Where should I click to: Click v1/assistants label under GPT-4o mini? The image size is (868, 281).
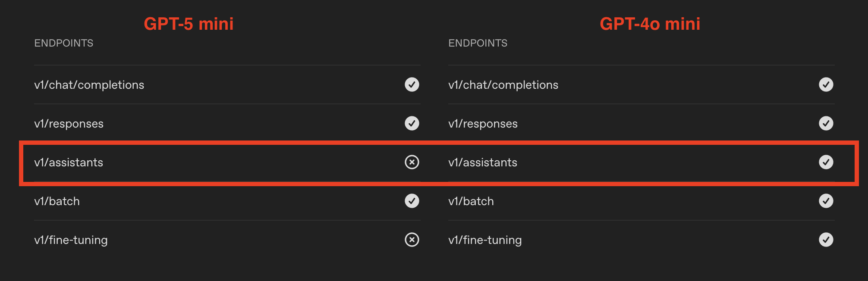pos(483,162)
